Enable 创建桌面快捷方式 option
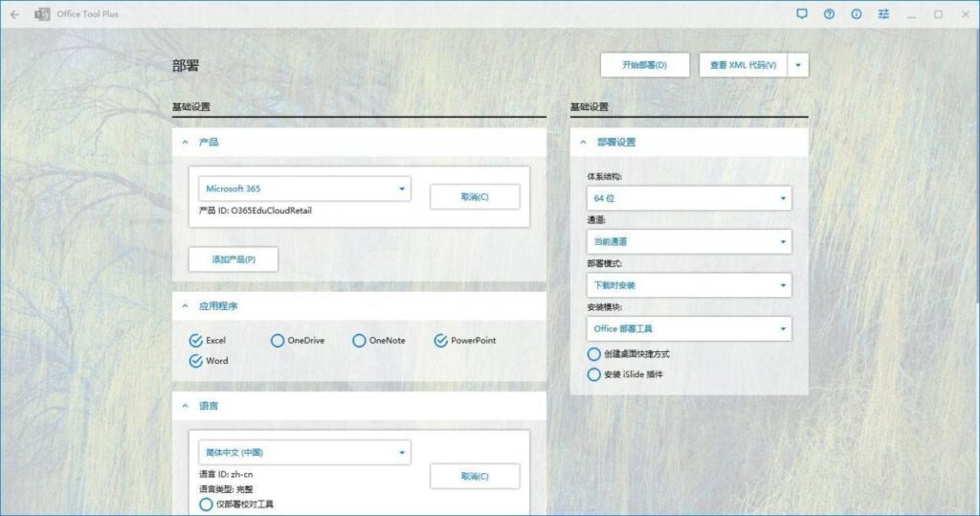Viewport: 980px width, 516px height. 593,354
